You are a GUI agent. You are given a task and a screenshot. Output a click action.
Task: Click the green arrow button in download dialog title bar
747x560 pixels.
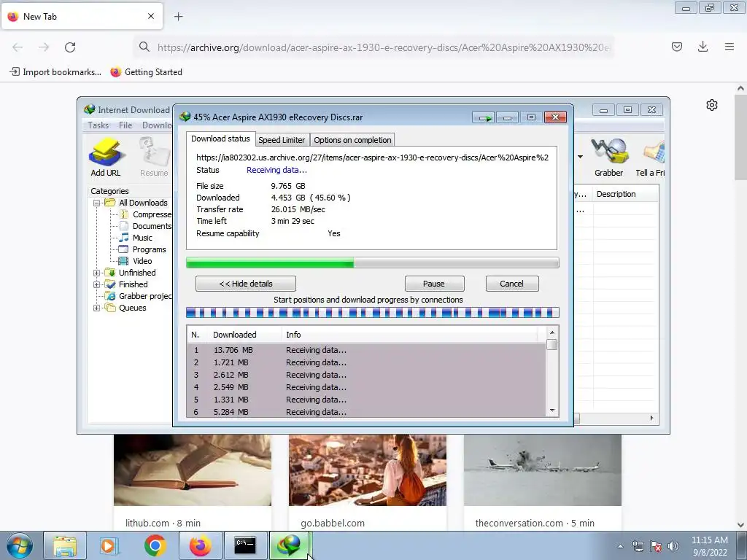click(484, 117)
